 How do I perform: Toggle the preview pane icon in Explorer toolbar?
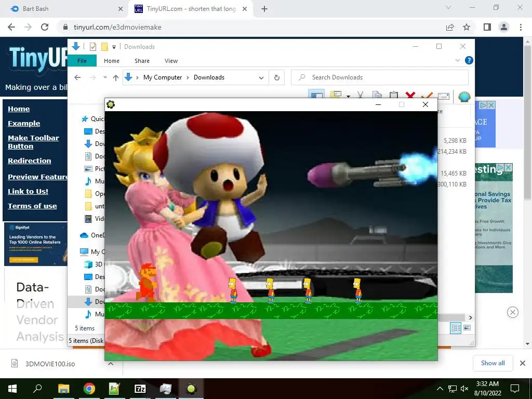tap(316, 95)
